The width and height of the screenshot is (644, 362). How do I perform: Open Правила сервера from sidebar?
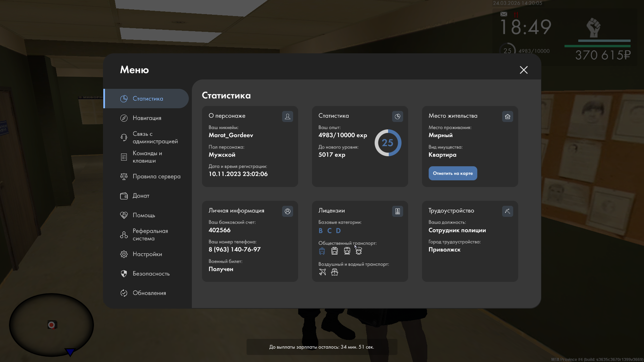click(x=156, y=176)
